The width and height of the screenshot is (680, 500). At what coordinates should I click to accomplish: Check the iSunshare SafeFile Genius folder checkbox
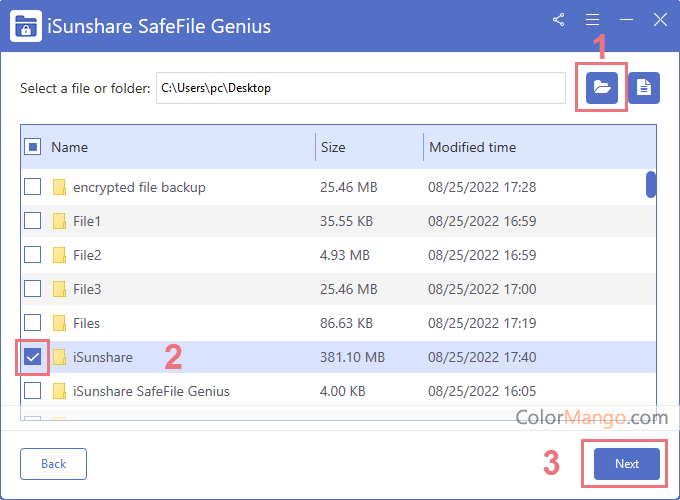pos(33,391)
